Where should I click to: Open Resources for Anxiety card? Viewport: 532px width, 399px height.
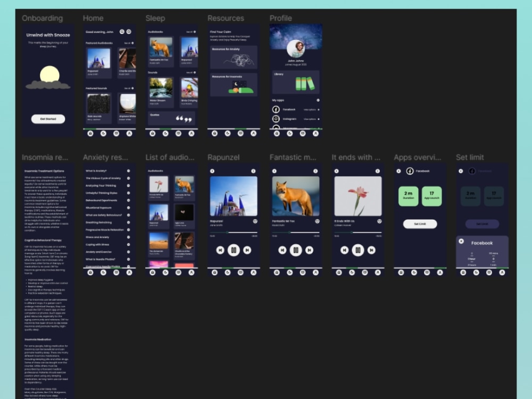tap(234, 57)
